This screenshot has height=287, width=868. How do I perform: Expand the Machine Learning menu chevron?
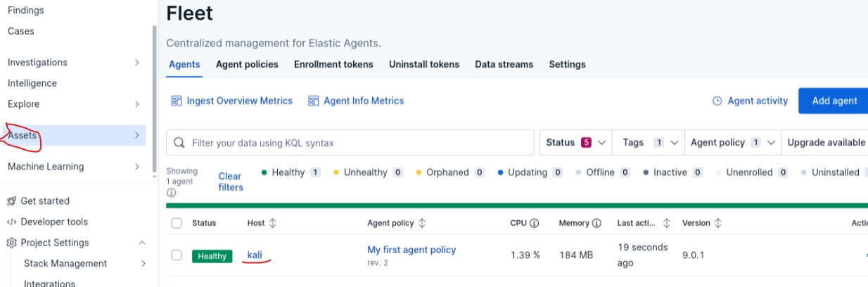137,167
